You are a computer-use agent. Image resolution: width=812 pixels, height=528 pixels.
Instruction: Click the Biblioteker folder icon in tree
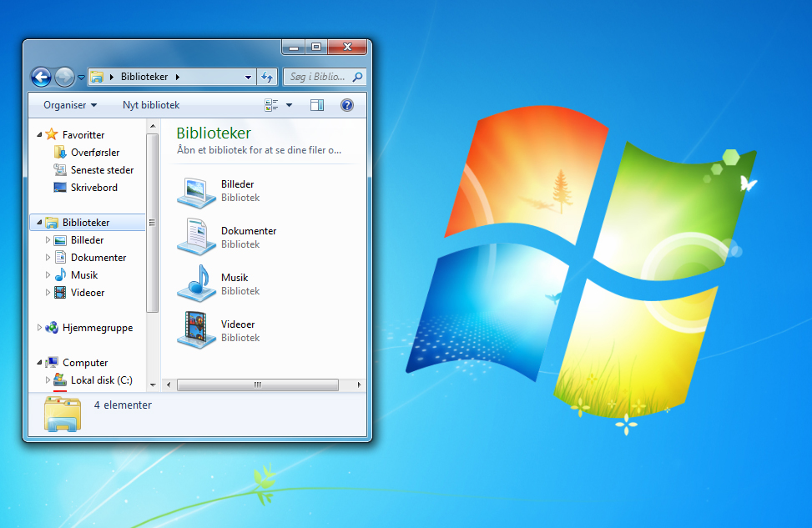tap(51, 223)
